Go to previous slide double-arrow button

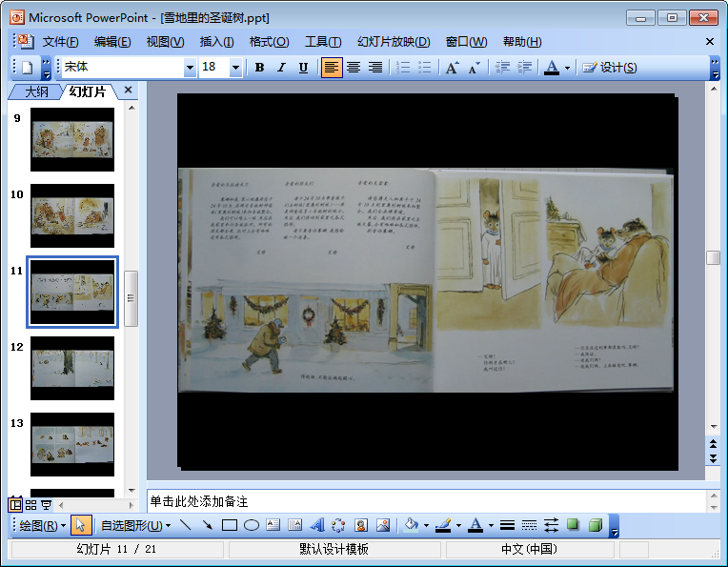(x=713, y=444)
